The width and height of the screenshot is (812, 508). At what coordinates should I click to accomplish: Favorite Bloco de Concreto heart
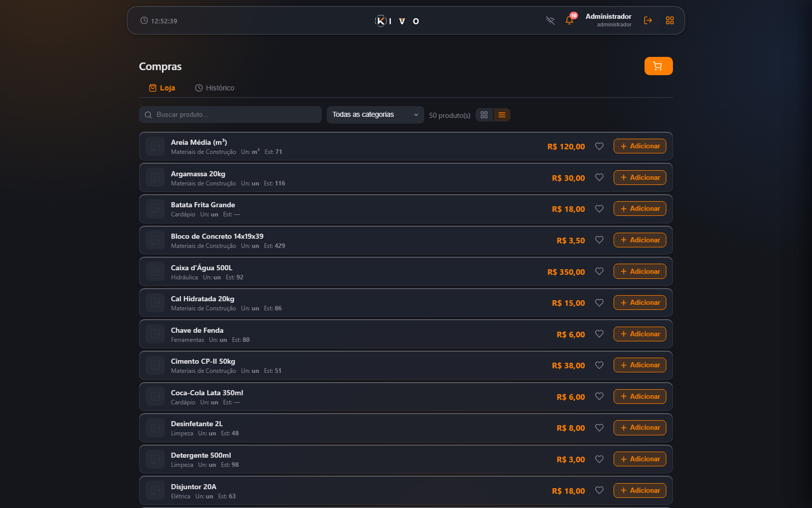tap(599, 240)
